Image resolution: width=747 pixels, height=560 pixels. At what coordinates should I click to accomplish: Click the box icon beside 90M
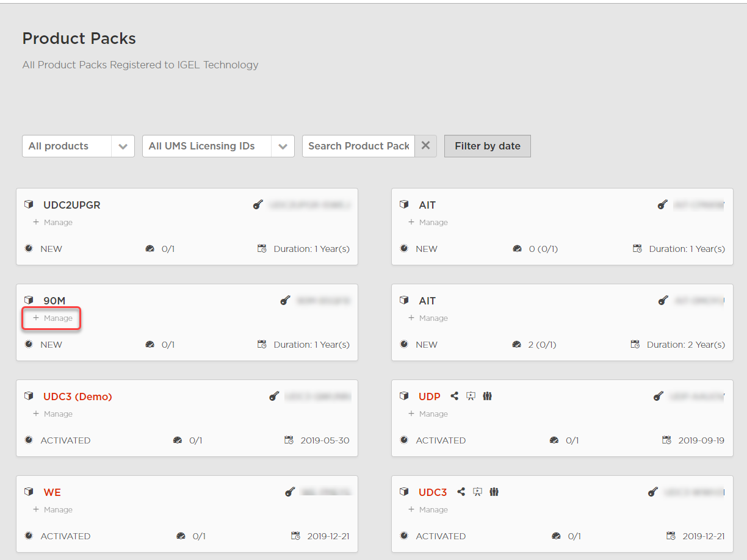pos(29,301)
